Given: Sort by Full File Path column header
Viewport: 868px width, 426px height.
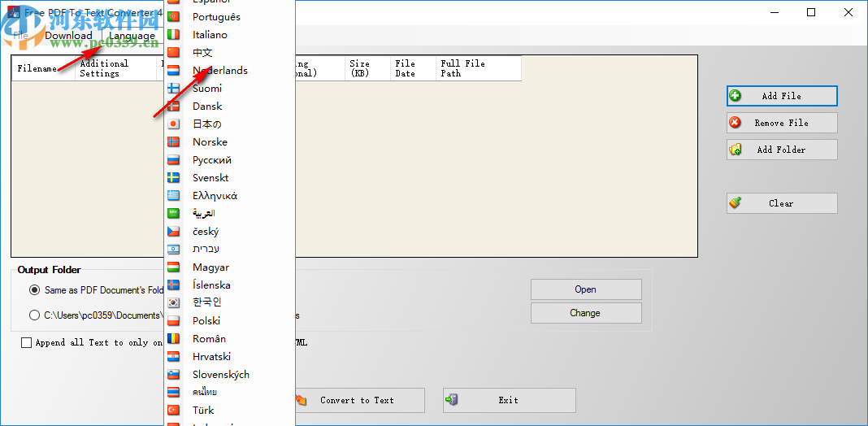Looking at the screenshot, I should [478, 68].
